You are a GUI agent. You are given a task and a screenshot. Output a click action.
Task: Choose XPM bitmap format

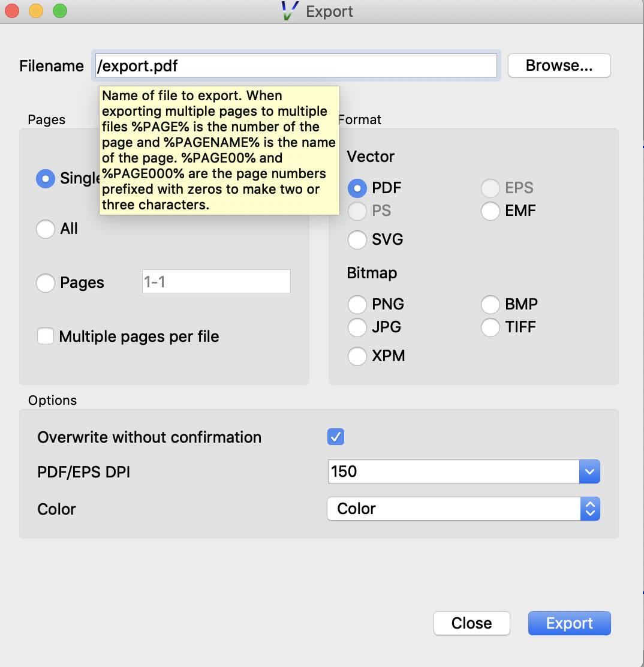(x=357, y=356)
